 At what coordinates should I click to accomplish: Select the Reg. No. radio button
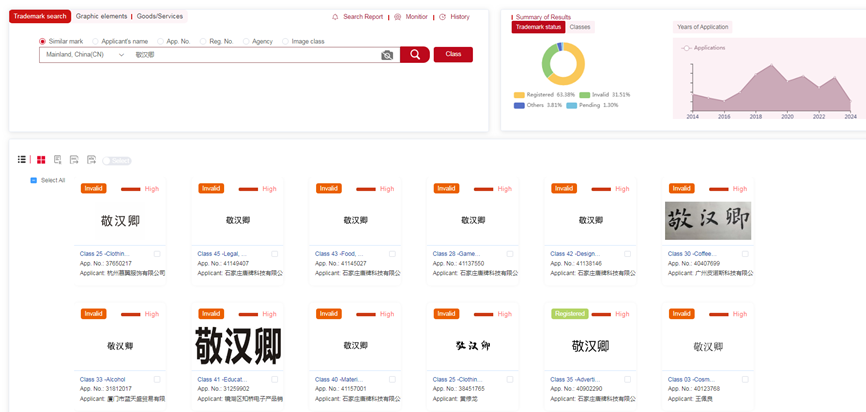203,41
